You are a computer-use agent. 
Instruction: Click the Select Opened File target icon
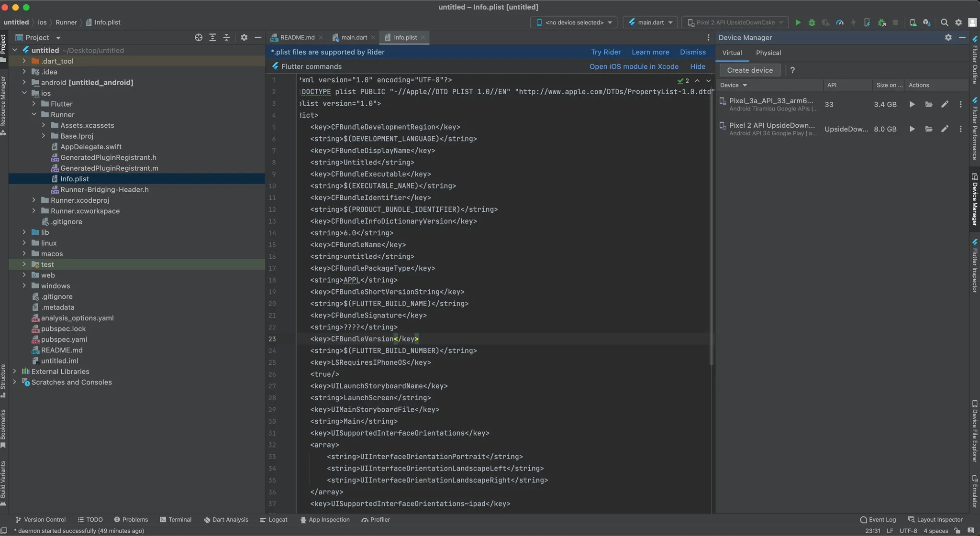[x=199, y=37]
